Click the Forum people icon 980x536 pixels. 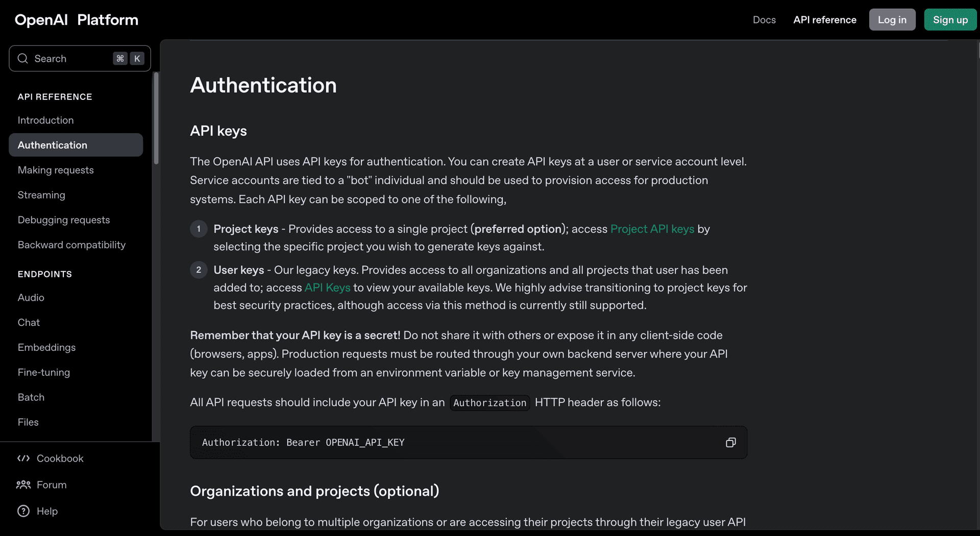(x=23, y=485)
